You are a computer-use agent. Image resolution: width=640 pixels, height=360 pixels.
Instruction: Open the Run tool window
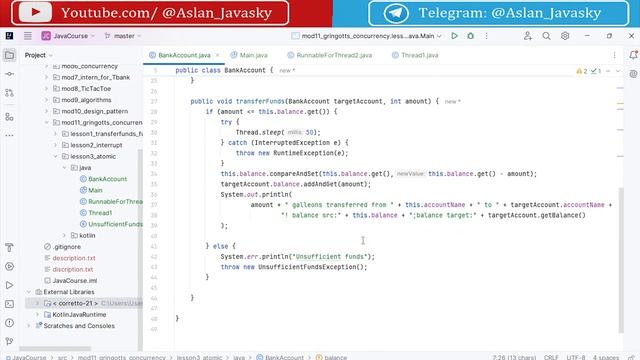(9, 285)
